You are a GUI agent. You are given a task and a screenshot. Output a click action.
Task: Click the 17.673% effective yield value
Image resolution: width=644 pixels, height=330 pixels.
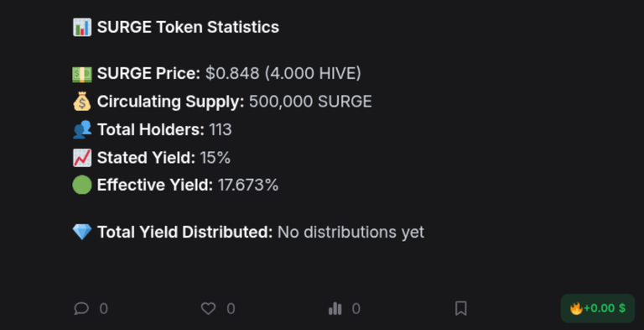(x=248, y=186)
